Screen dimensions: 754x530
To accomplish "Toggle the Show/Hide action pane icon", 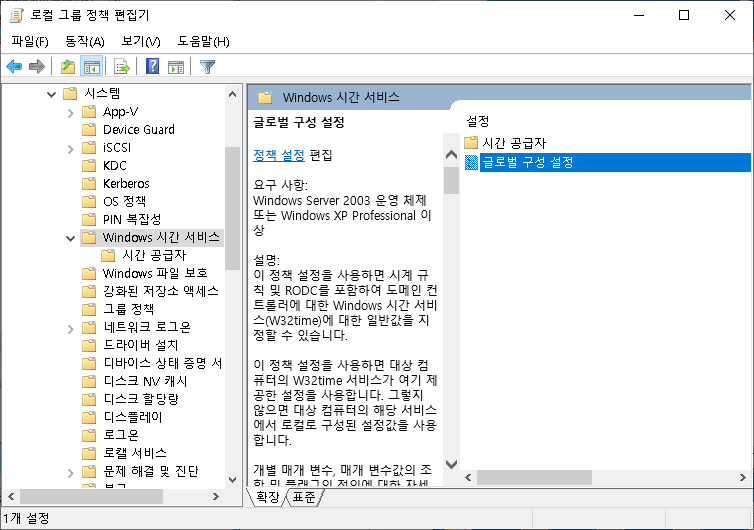I will pyautogui.click(x=176, y=67).
